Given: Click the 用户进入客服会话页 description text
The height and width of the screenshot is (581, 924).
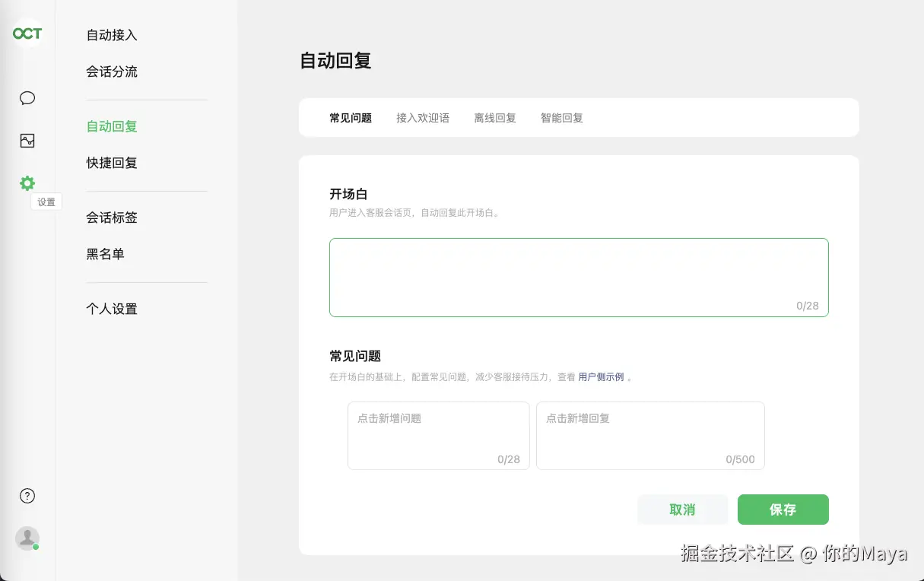Looking at the screenshot, I should click(414, 214).
